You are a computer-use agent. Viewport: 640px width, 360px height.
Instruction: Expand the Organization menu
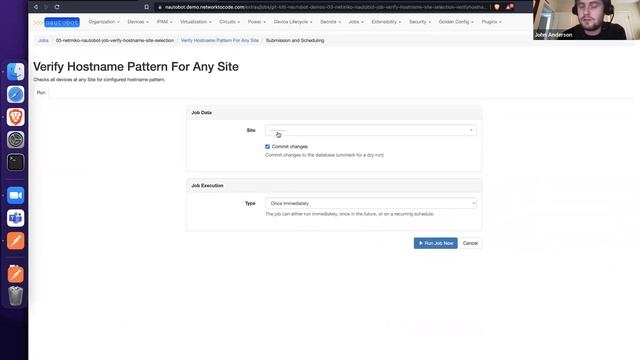(x=104, y=22)
